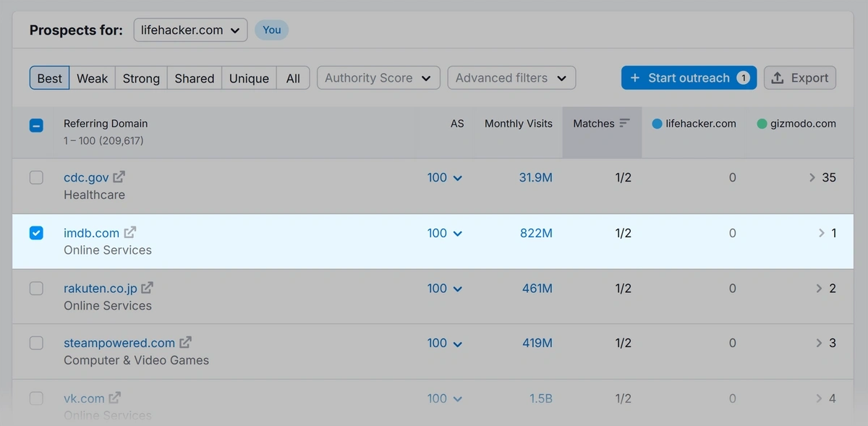Screen dimensions: 868x426
Task: Check the vk.com row checkbox
Action: 36,399
